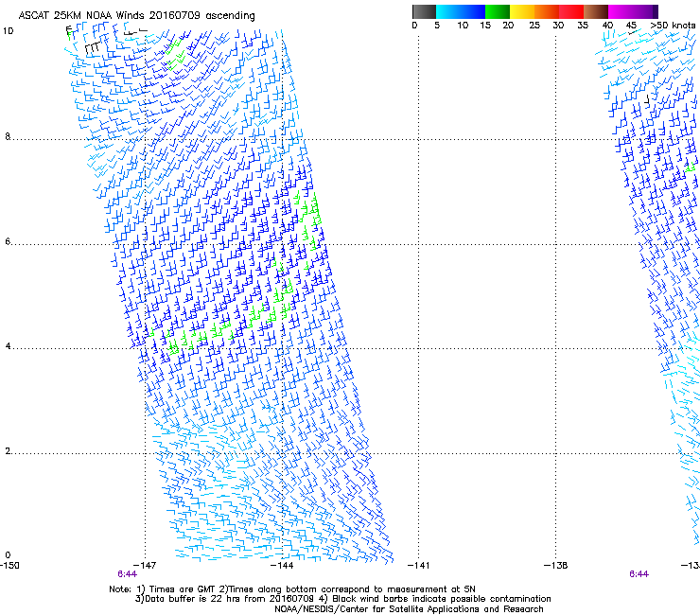Click the longitude label -144
Image resolution: width=700 pixels, height=615 pixels.
tap(282, 566)
